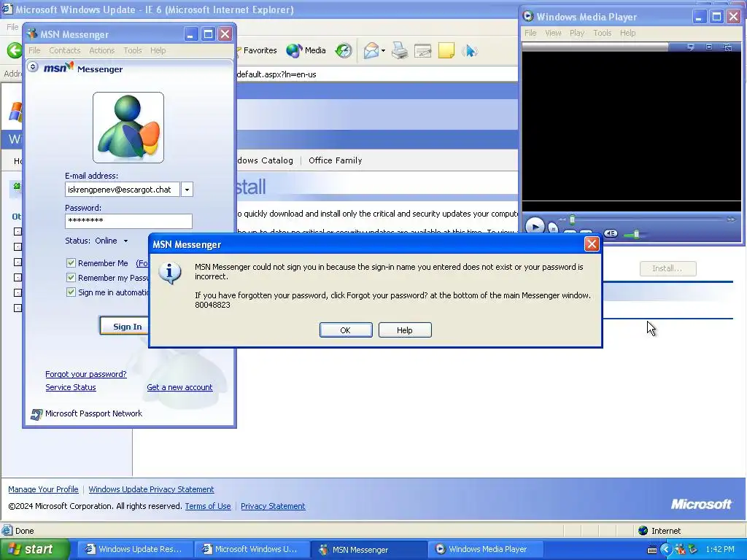Open Windows Update Privacy Statement link

[151, 489]
